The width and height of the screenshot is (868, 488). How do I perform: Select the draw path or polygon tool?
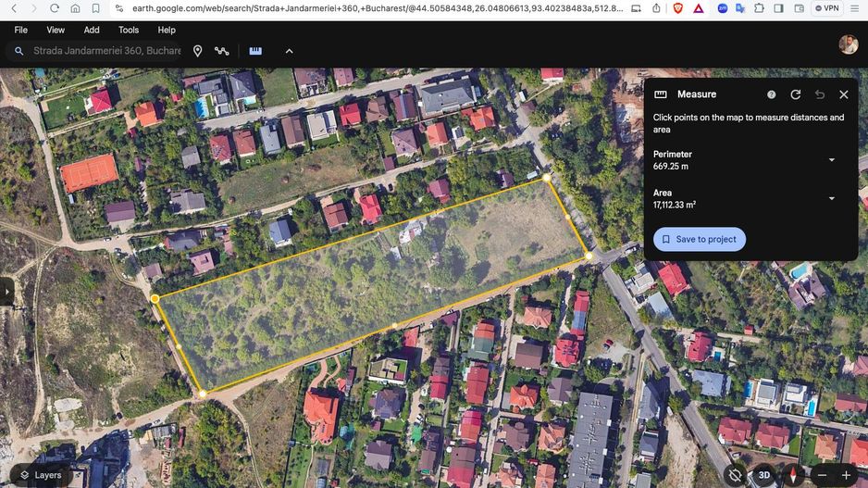coord(222,51)
